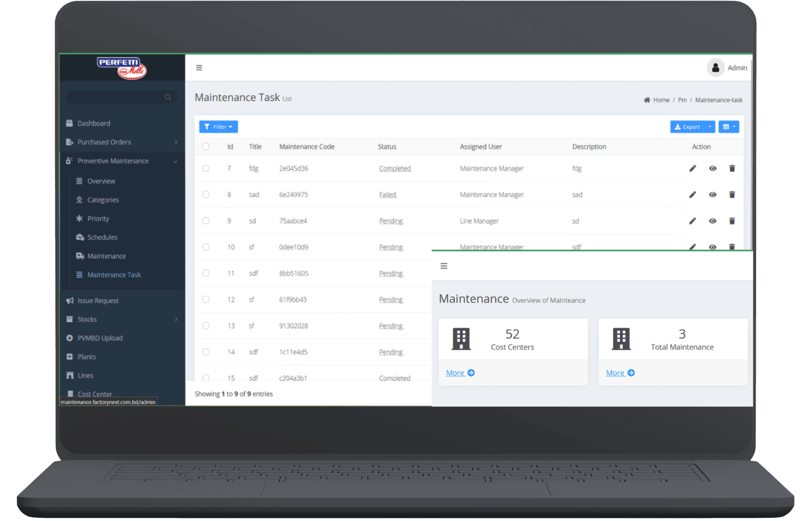
Task: Edit task 7 using the pencil icon
Action: point(692,168)
